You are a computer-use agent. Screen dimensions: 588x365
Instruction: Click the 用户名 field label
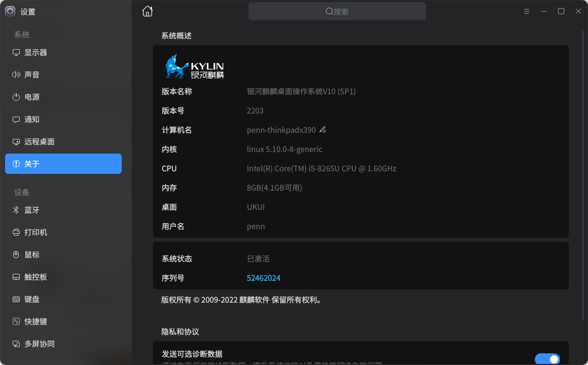[x=173, y=227]
